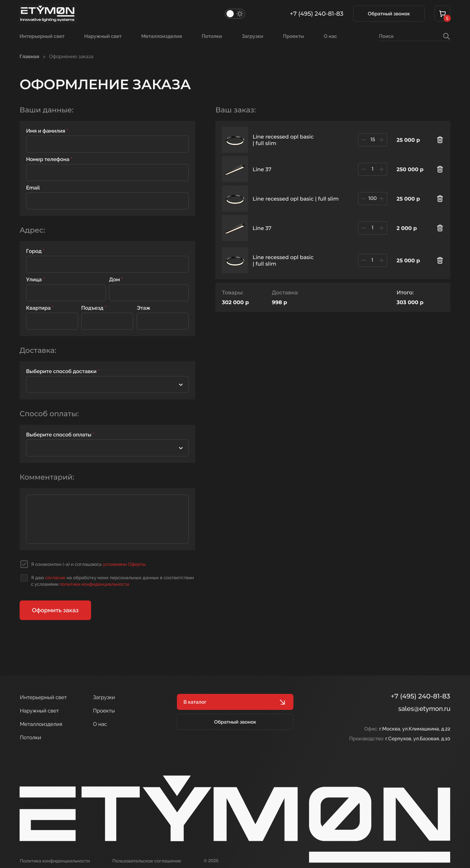Focus the Этаж field

click(162, 321)
